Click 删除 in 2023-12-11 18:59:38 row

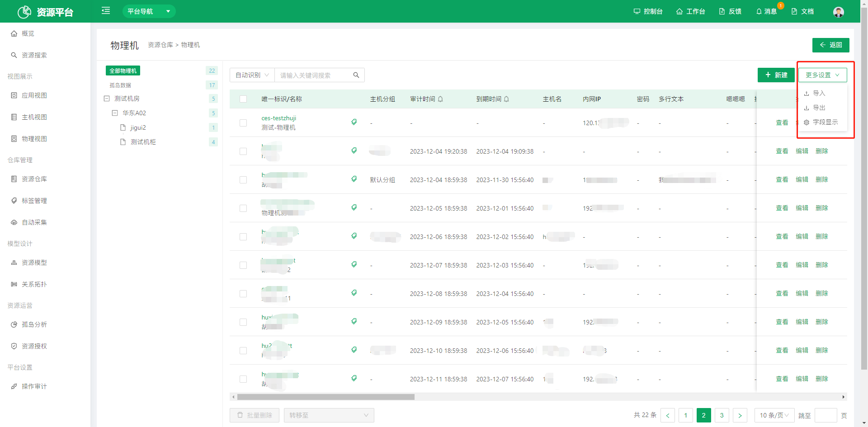click(x=822, y=379)
